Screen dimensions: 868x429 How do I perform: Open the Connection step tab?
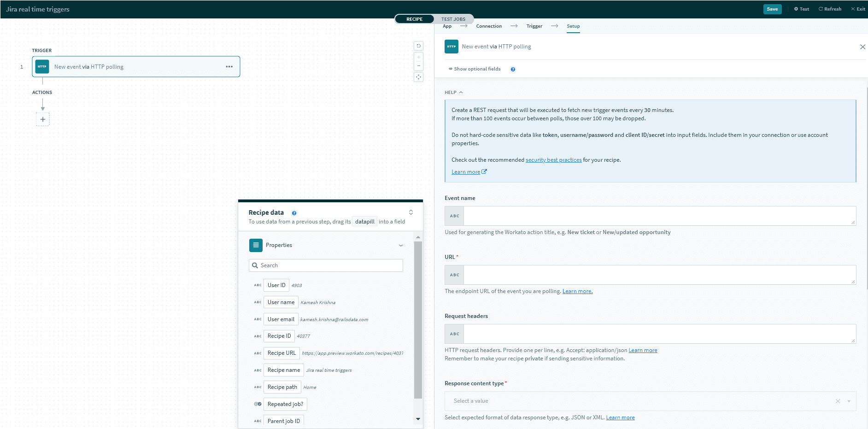(x=489, y=26)
